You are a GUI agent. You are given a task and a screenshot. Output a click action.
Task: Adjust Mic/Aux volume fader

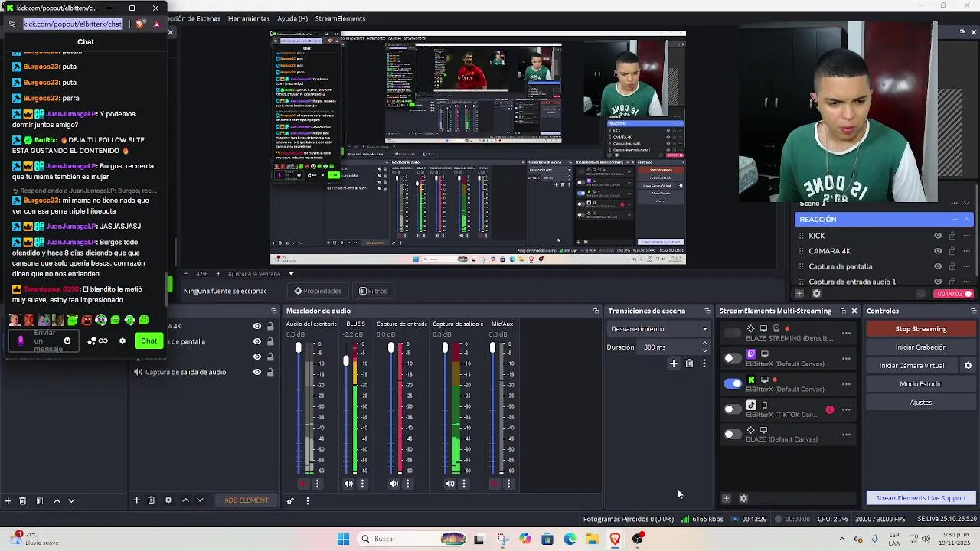[x=492, y=348]
